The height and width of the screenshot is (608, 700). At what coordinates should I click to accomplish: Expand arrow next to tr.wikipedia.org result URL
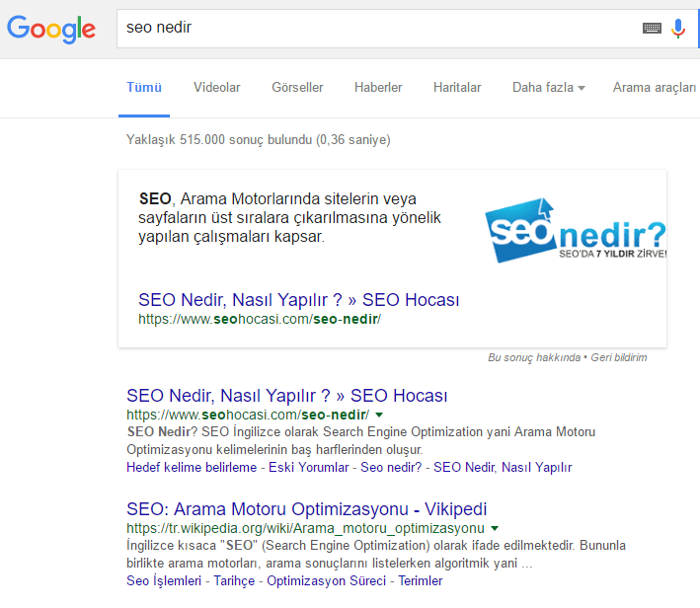495,529
